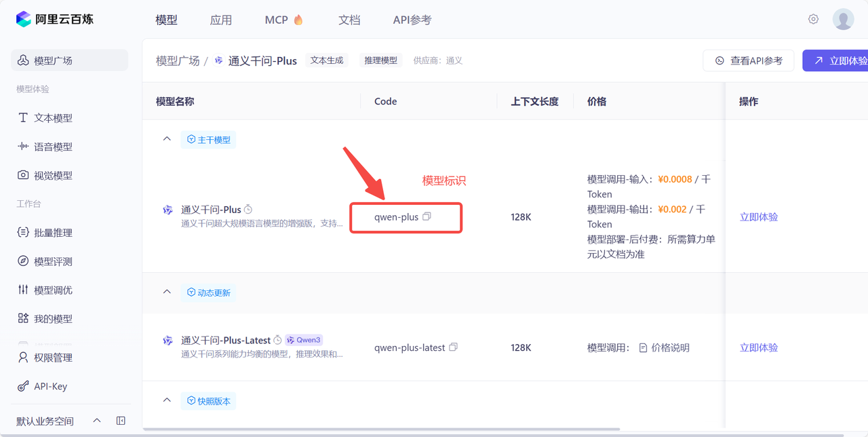The image size is (868, 437).
Task: Collapse the 快照版本 group
Action: click(167, 400)
